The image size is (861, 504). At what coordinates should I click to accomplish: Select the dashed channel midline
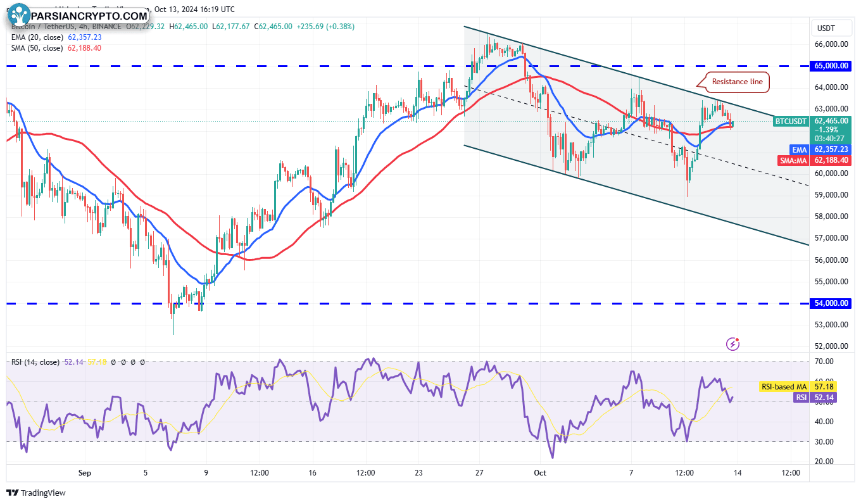tap(637, 135)
